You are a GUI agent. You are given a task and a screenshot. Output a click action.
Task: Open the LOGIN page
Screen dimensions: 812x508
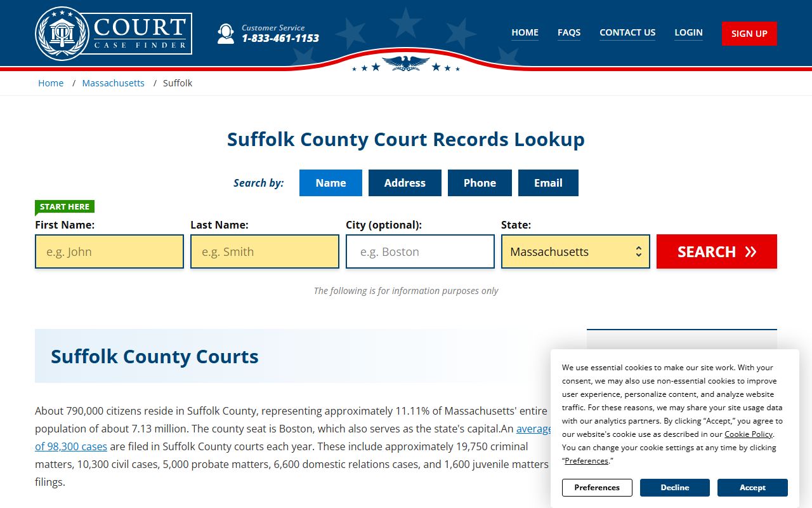pos(688,32)
